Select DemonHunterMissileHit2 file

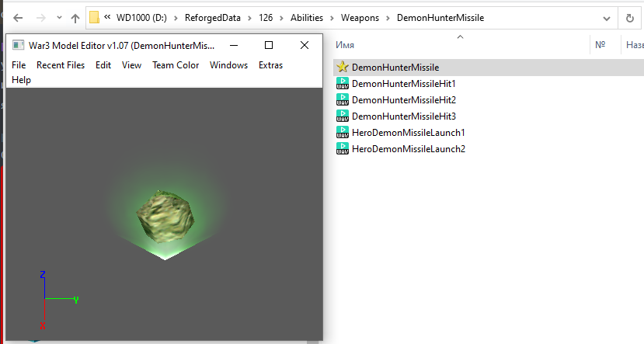tap(403, 100)
